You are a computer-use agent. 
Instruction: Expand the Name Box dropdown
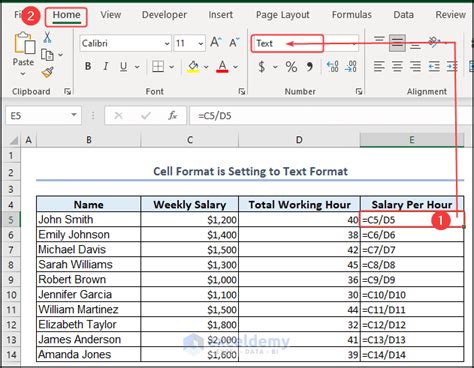click(74, 115)
